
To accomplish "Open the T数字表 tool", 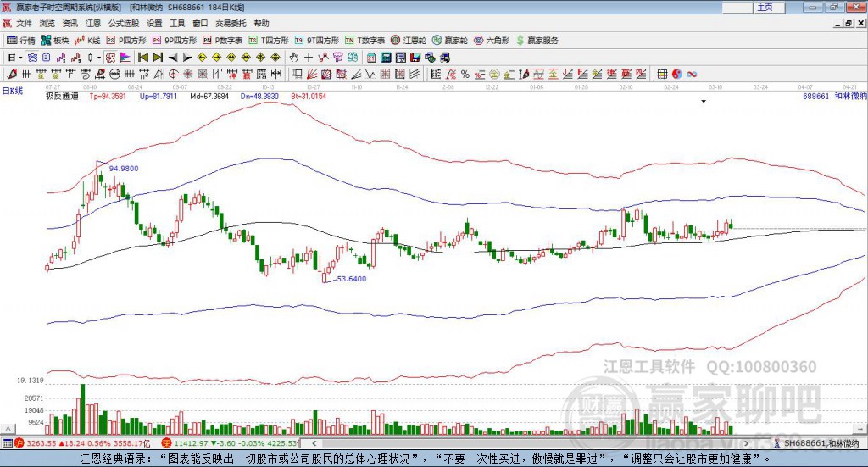I will (364, 41).
